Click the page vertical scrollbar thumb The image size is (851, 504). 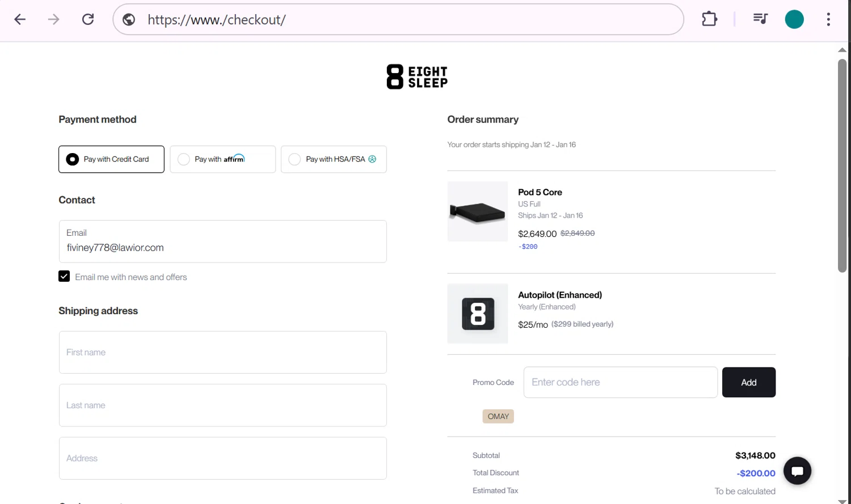pyautogui.click(x=842, y=166)
